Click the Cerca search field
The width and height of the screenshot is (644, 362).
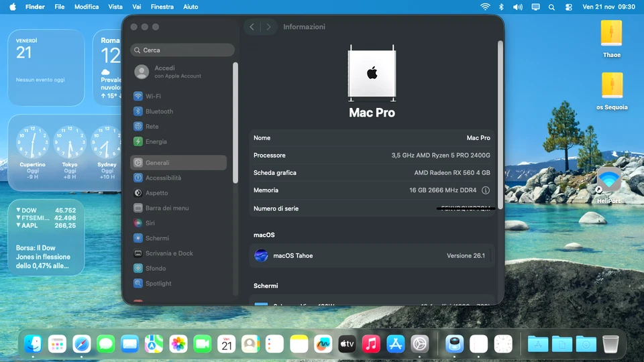click(x=182, y=50)
